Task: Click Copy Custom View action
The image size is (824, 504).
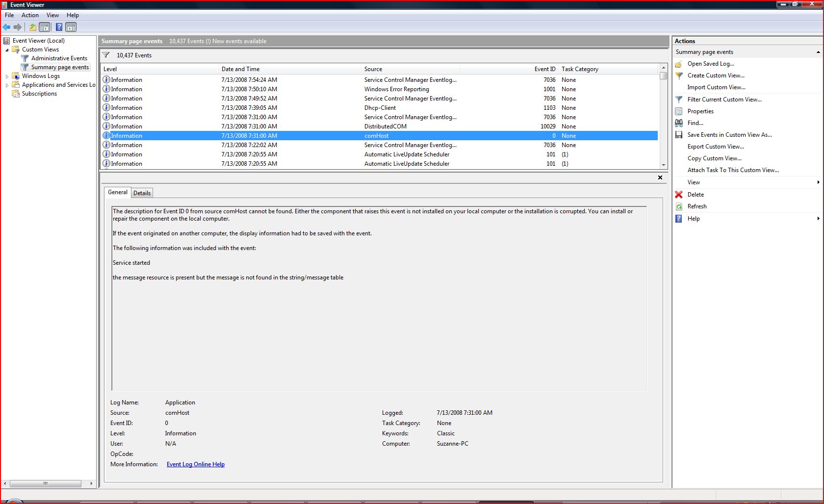Action: (714, 158)
